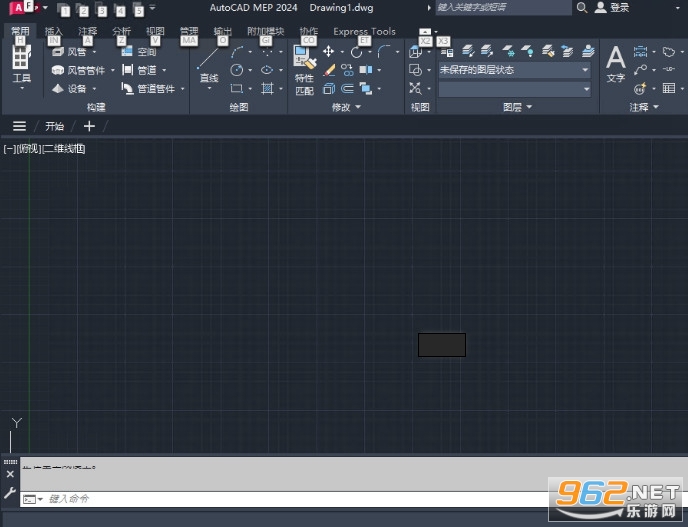This screenshot has width=688, height=527.
Task: Select the 风管 duct tool
Action: (x=69, y=52)
